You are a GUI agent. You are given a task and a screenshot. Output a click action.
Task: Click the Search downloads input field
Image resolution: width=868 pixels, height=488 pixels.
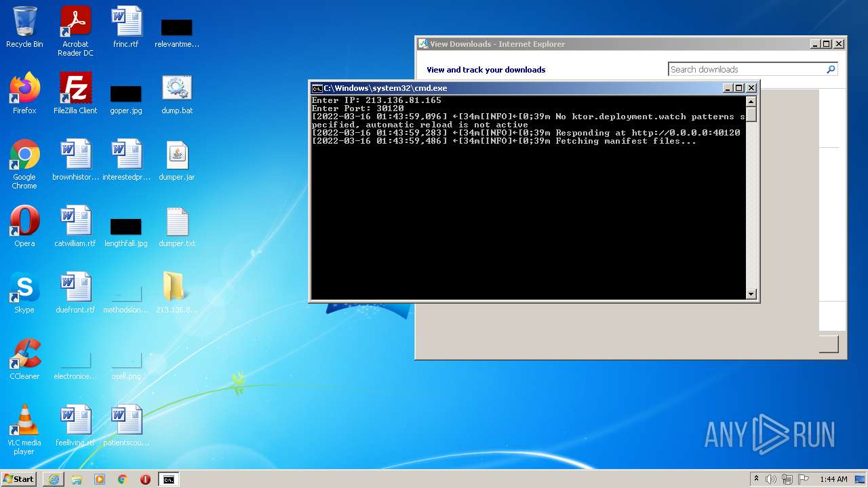tap(745, 69)
